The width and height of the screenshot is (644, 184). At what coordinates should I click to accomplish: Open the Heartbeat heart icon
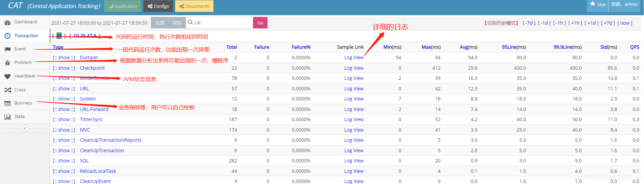tap(7, 76)
